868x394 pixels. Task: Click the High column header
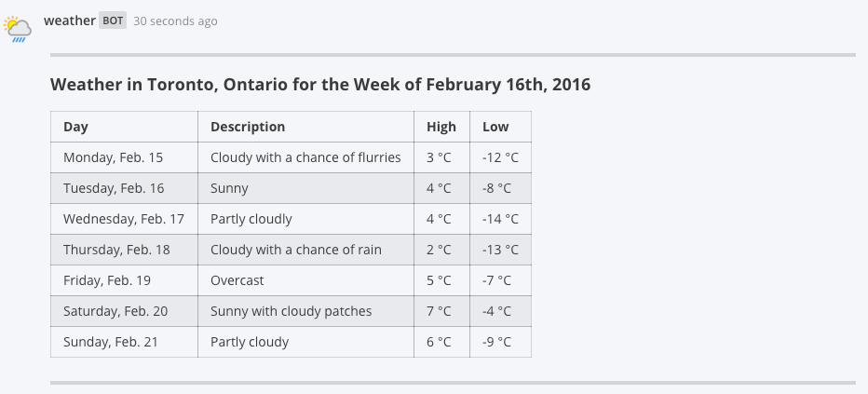(x=441, y=127)
